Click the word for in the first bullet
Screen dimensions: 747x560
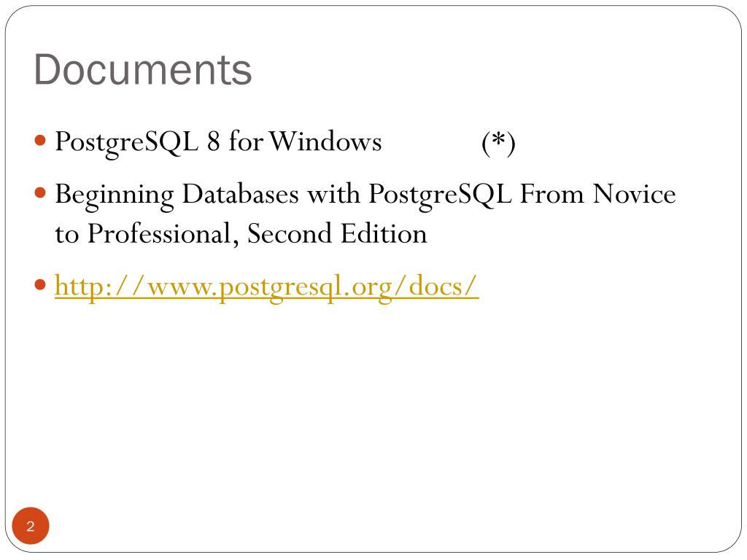point(246,141)
